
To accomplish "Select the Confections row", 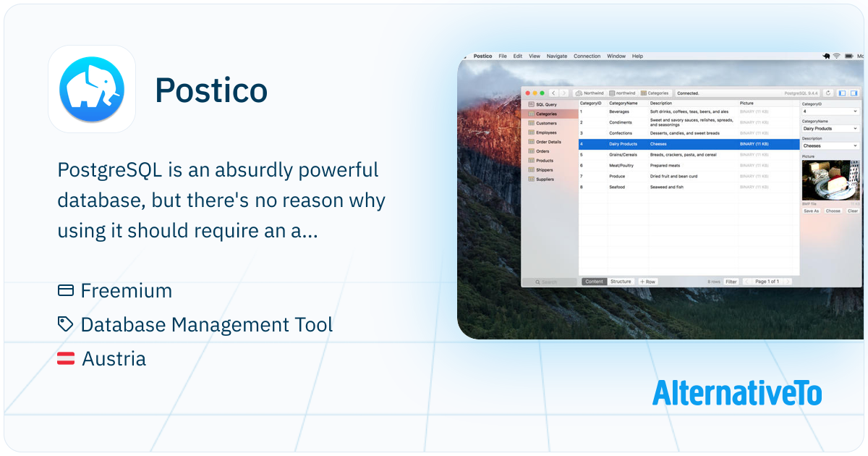I will click(x=689, y=133).
